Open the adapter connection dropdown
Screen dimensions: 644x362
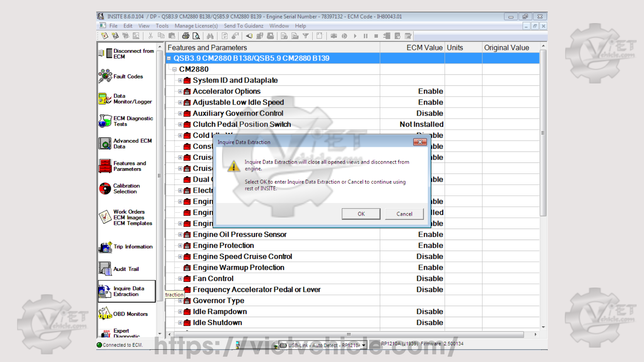click(x=364, y=345)
